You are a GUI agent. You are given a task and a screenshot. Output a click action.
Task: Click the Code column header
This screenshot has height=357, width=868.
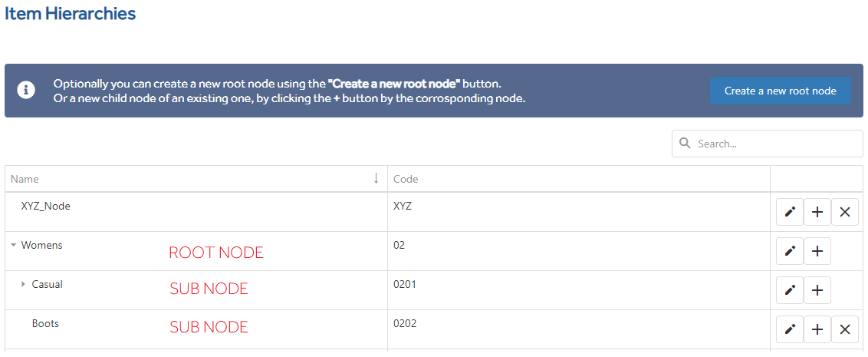pos(406,179)
